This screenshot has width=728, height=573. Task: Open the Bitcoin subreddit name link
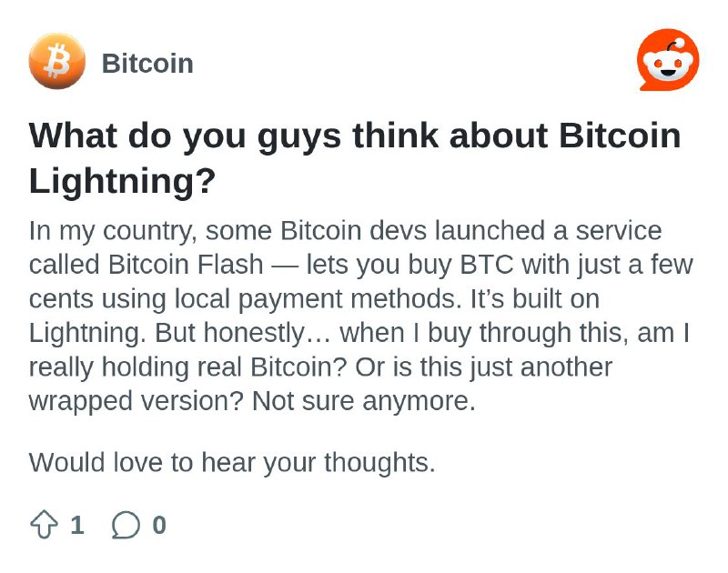click(147, 63)
